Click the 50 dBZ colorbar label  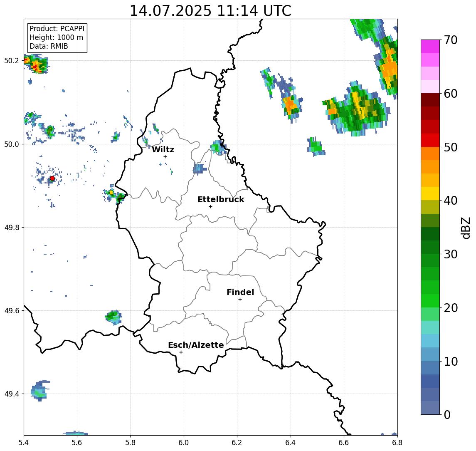451,147
